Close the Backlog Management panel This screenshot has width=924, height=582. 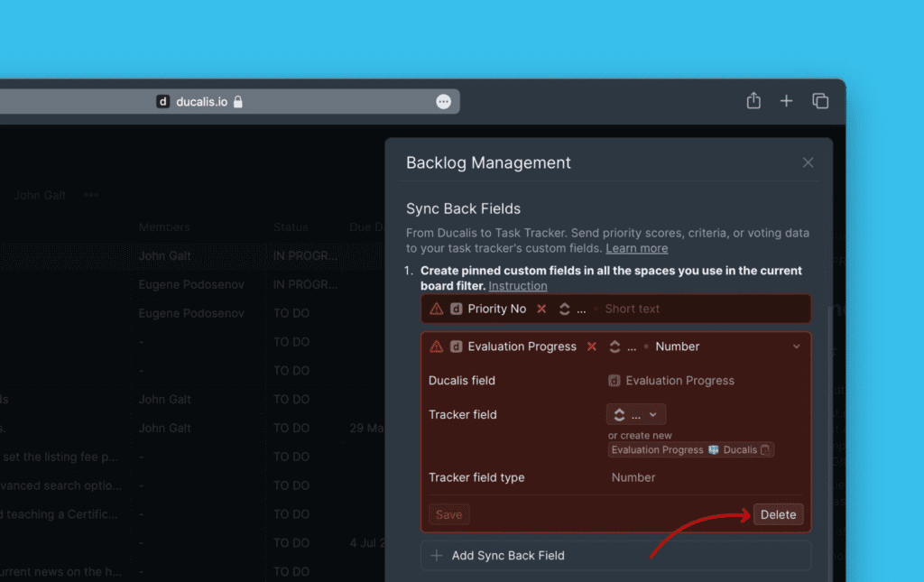pyautogui.click(x=808, y=162)
